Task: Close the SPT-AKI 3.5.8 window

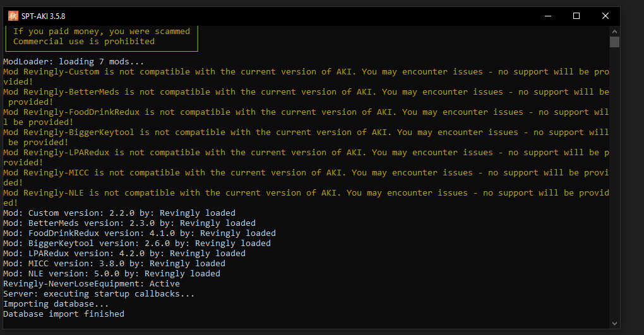Action: (605, 16)
